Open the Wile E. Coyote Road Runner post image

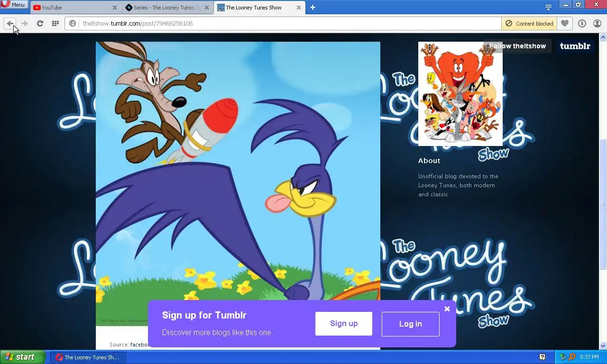click(238, 184)
